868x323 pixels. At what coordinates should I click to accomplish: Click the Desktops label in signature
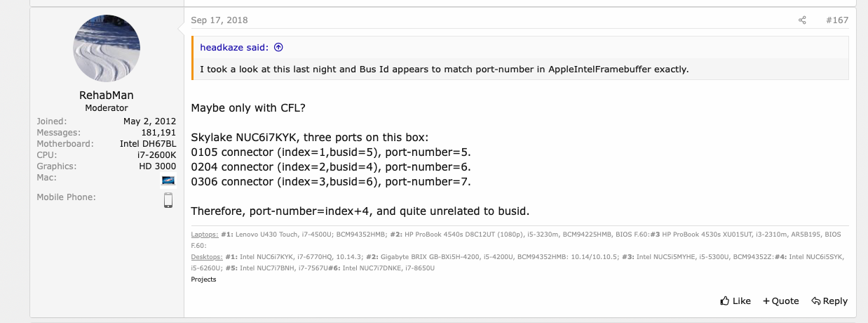pos(206,257)
